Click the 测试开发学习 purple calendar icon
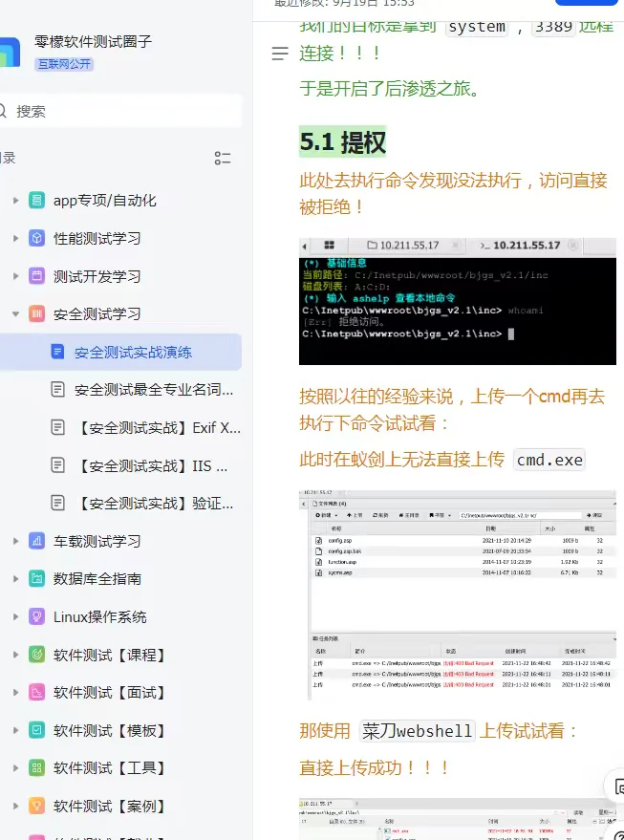624x840 pixels. coord(36,276)
